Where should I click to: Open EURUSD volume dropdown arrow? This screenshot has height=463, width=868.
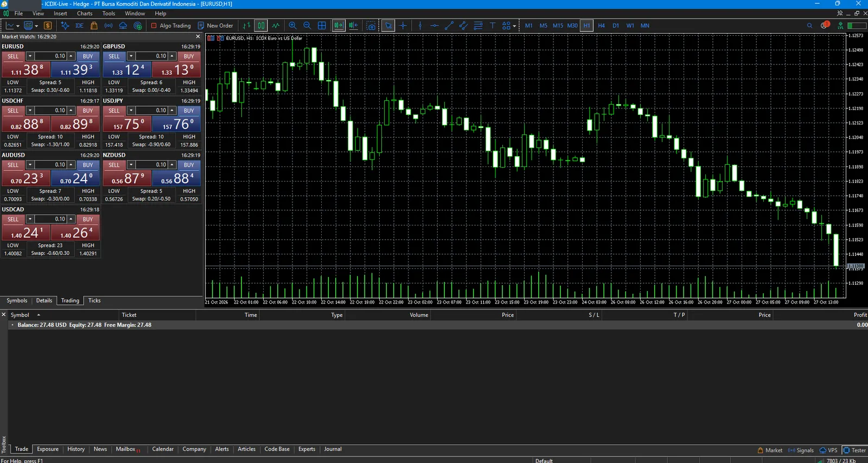tap(30, 56)
